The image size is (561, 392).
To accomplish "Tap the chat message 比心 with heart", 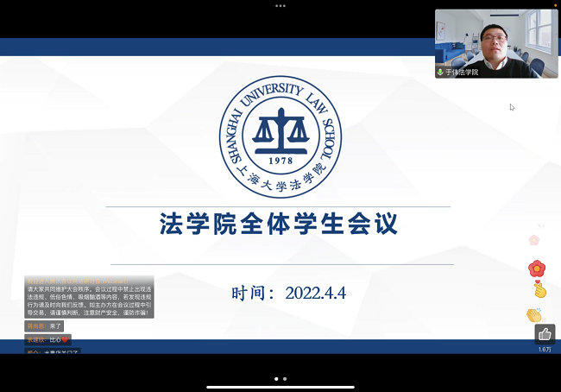I will tap(48, 339).
